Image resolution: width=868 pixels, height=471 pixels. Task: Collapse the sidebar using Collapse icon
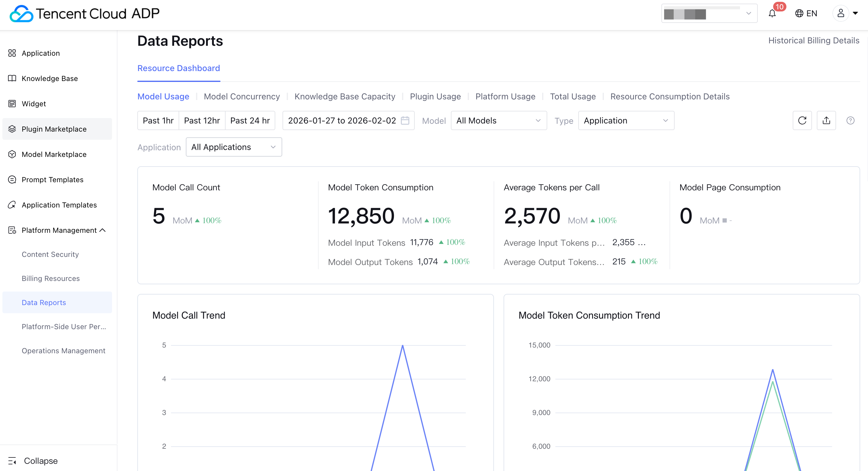[12, 460]
